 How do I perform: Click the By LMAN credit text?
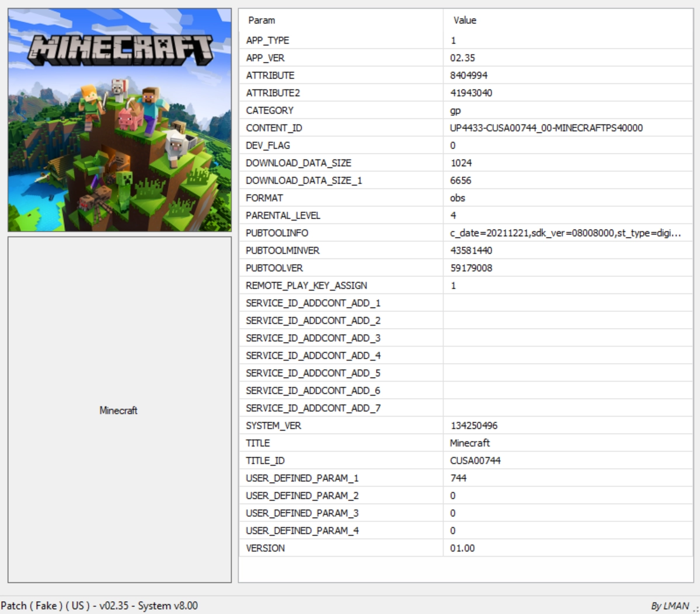[670, 606]
